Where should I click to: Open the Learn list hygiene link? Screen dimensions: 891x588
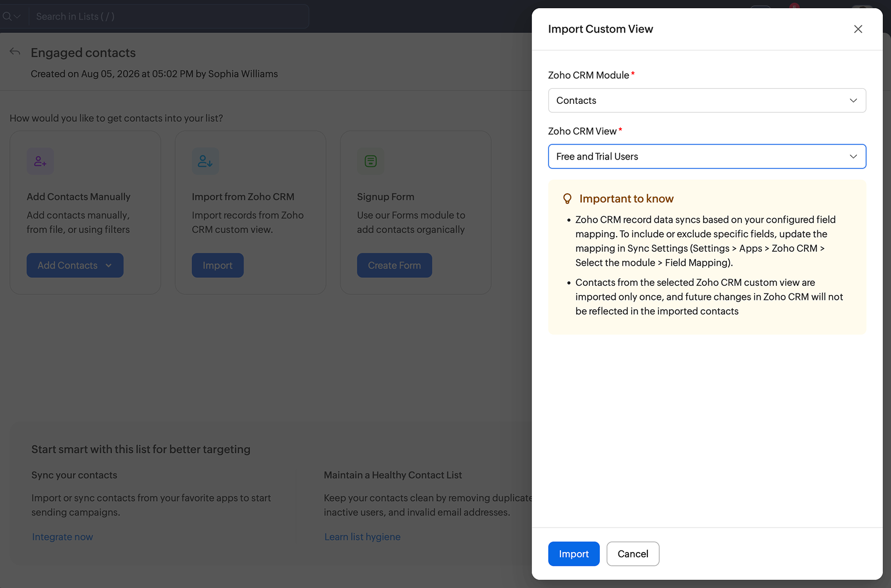(x=363, y=537)
